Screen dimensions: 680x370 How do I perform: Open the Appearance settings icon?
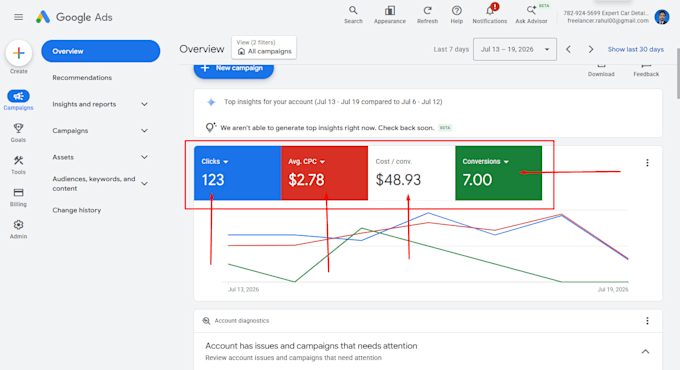(x=390, y=14)
